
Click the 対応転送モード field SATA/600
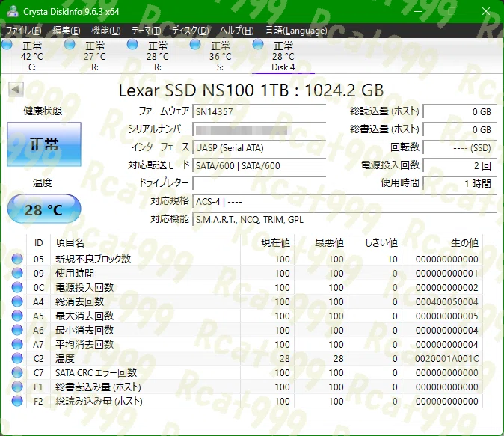(259, 165)
